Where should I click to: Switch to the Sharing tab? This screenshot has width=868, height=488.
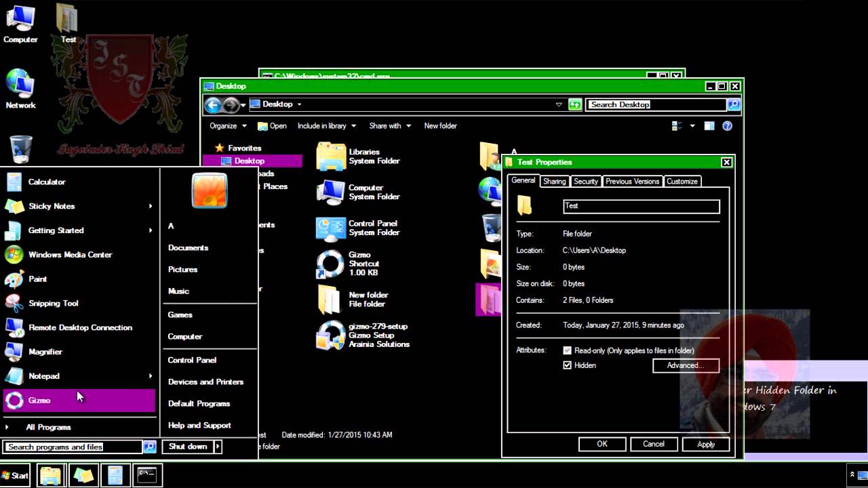pyautogui.click(x=554, y=182)
